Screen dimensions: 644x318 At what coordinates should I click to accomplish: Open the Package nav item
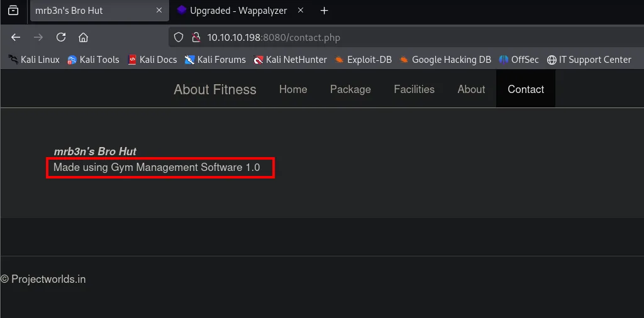point(350,89)
